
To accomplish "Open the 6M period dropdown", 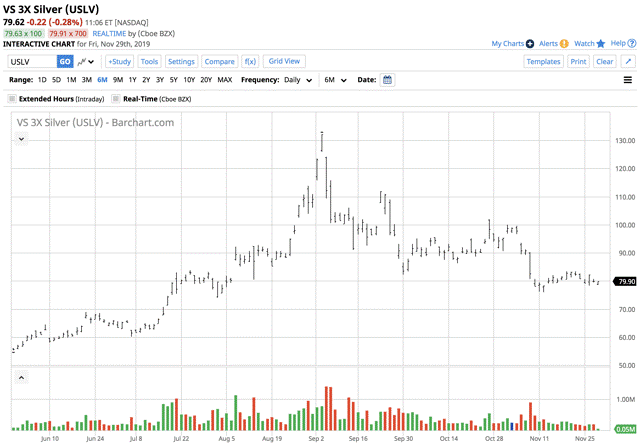I will 336,80.
